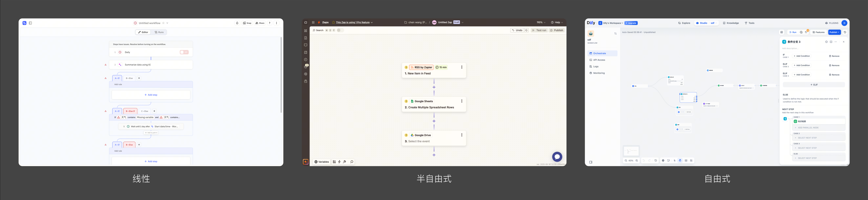Open the Zapier apps grid icon

tap(313, 22)
